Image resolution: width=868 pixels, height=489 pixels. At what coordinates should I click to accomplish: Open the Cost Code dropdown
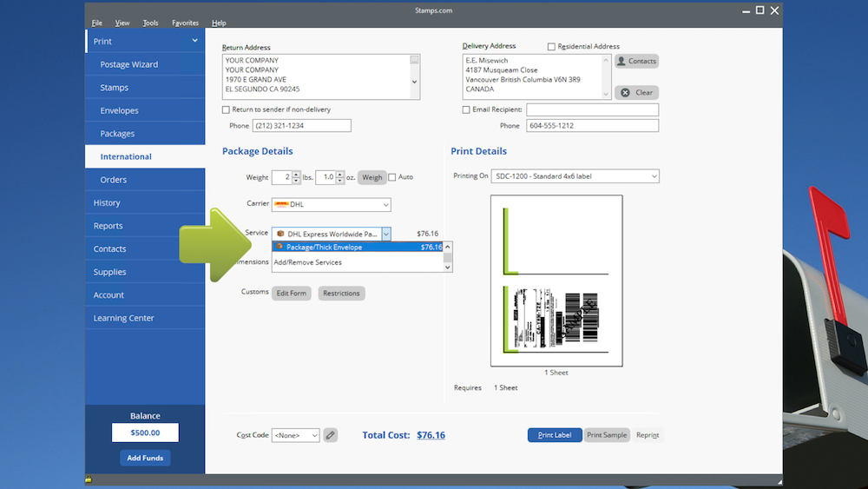313,435
